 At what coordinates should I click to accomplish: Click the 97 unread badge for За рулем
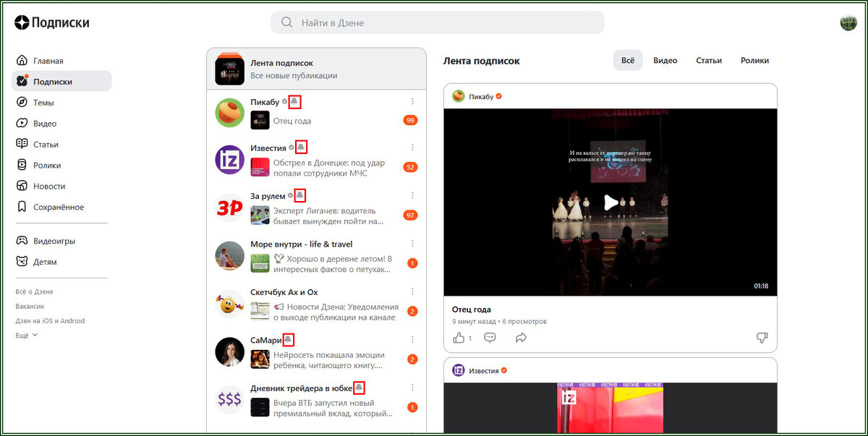click(x=411, y=215)
